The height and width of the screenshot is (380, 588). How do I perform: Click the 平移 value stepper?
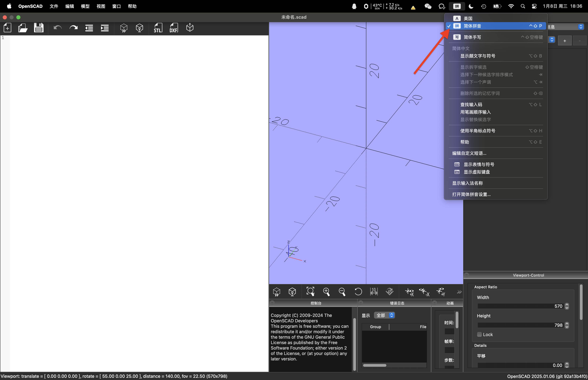[567, 365]
